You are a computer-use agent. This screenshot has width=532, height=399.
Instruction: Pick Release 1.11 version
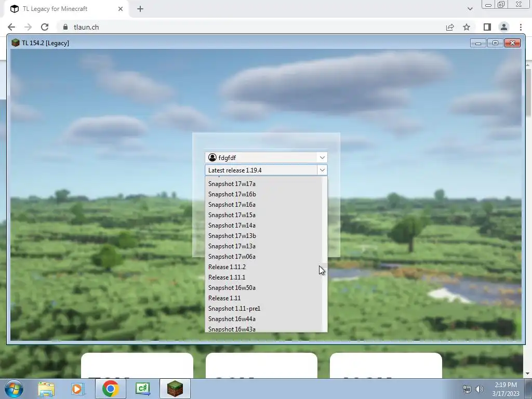tap(263, 298)
